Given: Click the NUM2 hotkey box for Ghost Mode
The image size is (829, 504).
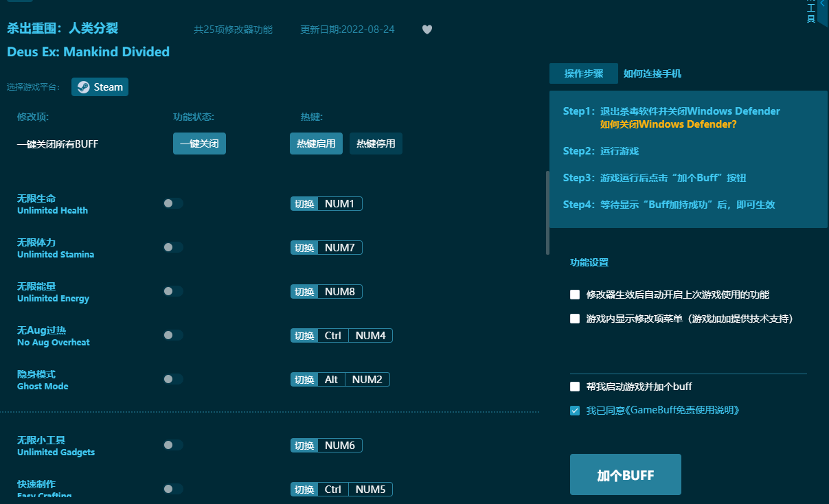Looking at the screenshot, I should [x=367, y=379].
